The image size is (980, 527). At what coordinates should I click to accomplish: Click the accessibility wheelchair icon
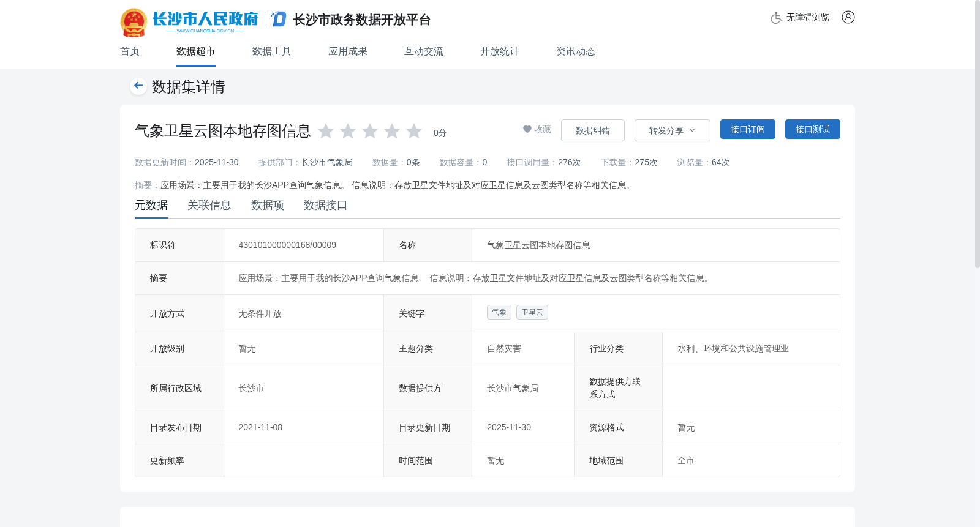pyautogui.click(x=776, y=18)
